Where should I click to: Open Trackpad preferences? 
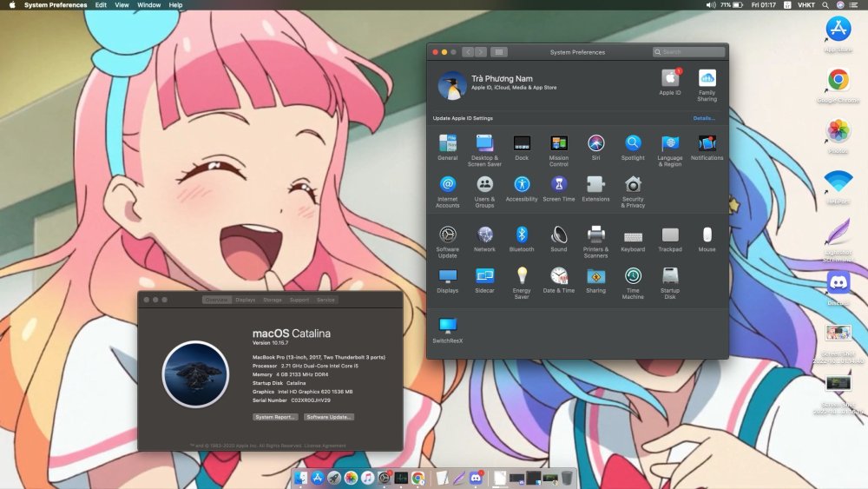point(670,239)
